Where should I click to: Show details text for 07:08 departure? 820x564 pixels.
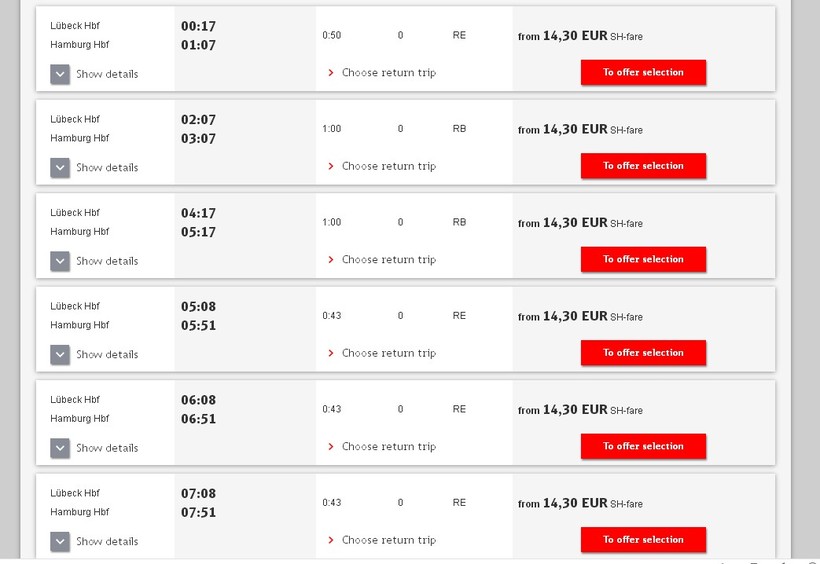tap(107, 541)
